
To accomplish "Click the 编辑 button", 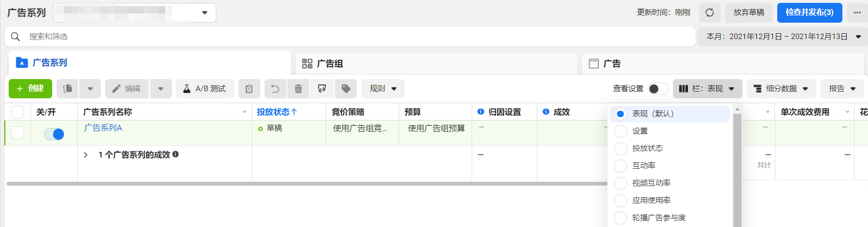I will (x=127, y=89).
